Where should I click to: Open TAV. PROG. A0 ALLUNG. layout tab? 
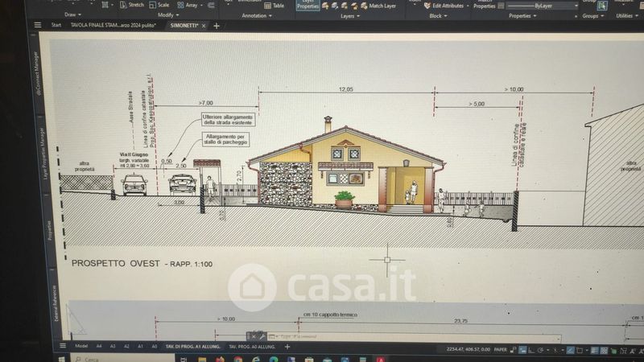point(250,347)
